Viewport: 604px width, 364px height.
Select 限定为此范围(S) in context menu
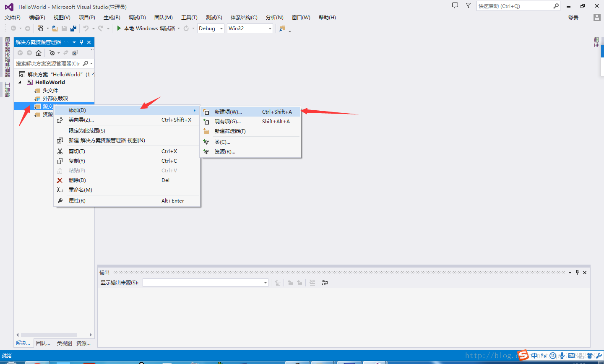tap(127, 131)
